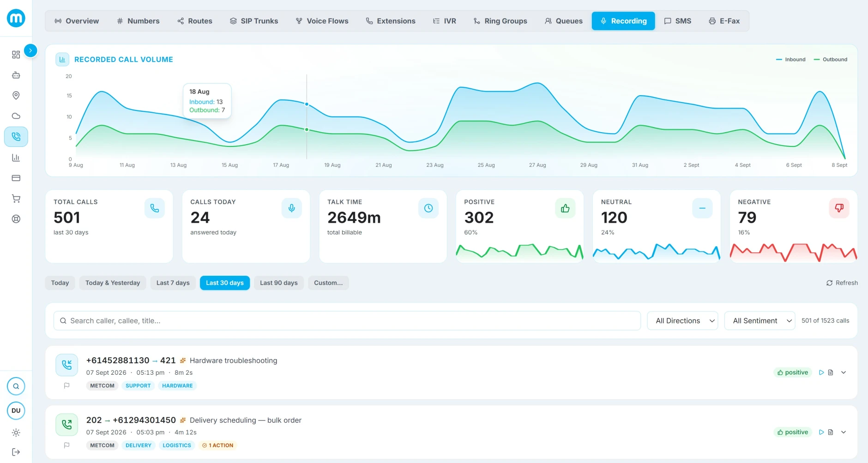Flag the Hardware troubleshooting call
This screenshot has height=463, width=868.
point(66,385)
